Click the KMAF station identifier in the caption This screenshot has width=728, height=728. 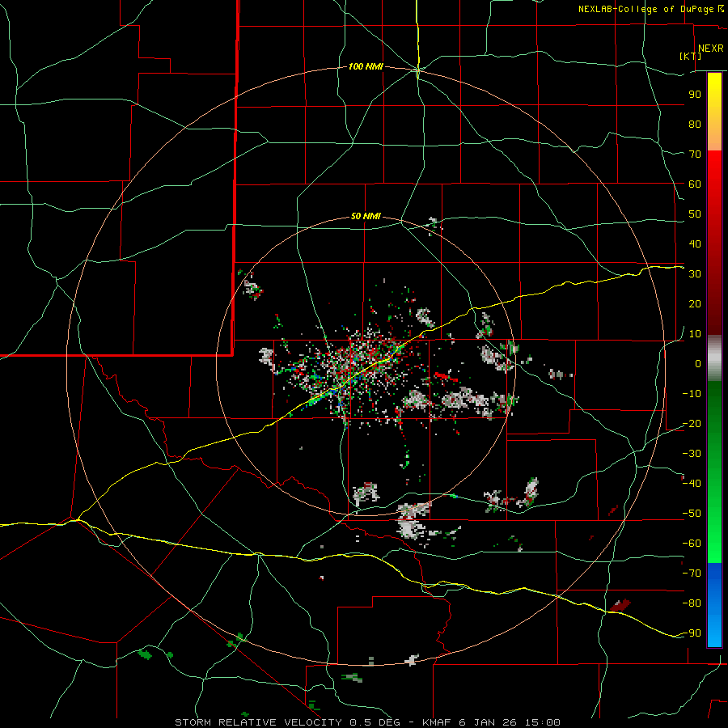click(438, 722)
